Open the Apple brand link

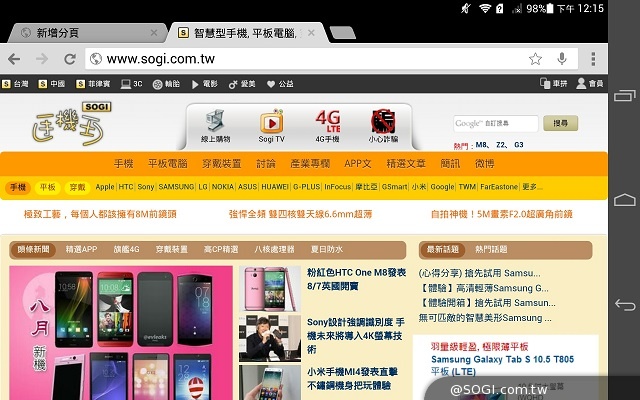pos(105,187)
